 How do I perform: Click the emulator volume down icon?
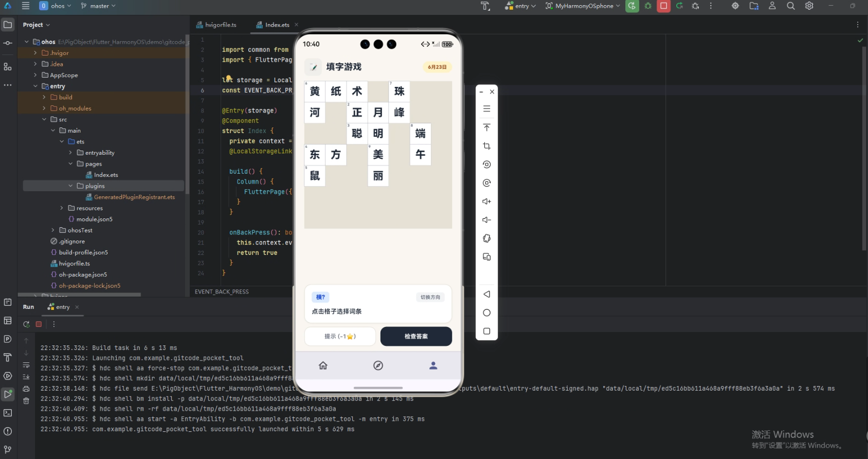click(487, 220)
